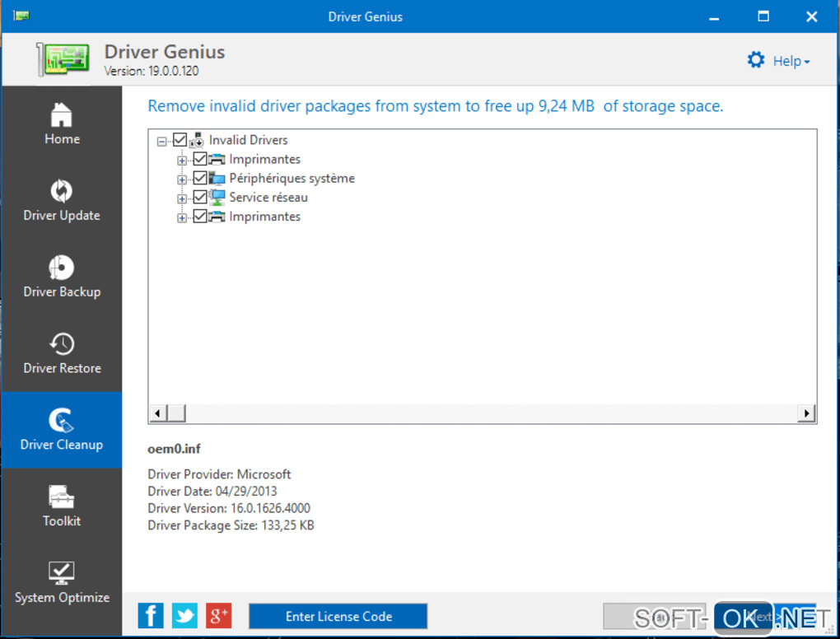Image resolution: width=840 pixels, height=639 pixels.
Task: Open Driver Update from sidebar
Action: point(61,201)
